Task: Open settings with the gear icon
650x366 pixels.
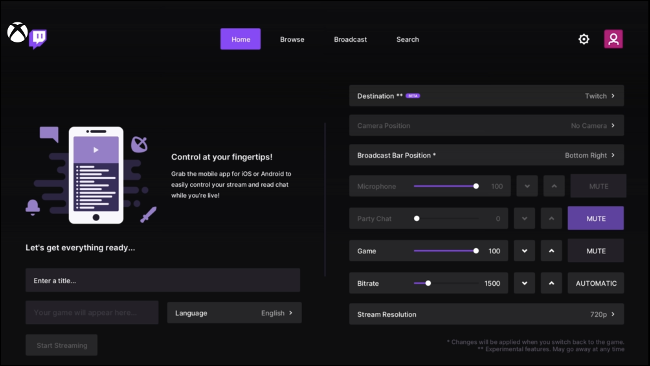Action: coord(584,39)
